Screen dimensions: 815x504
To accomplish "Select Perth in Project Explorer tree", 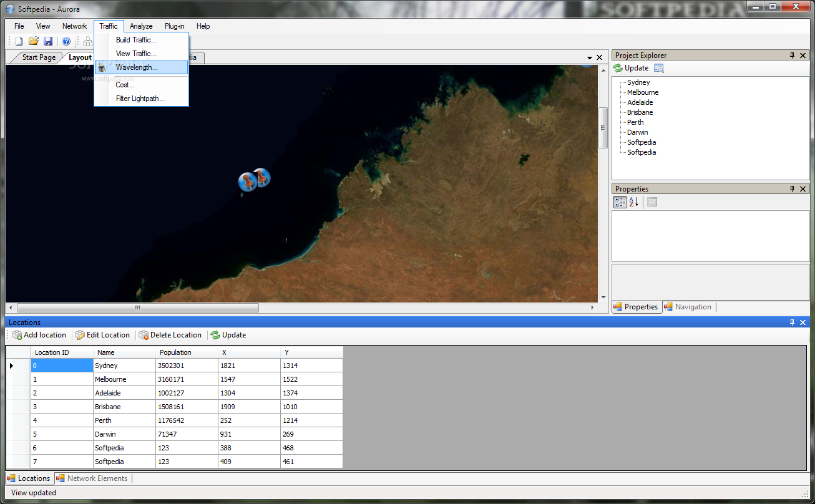I will tap(635, 122).
